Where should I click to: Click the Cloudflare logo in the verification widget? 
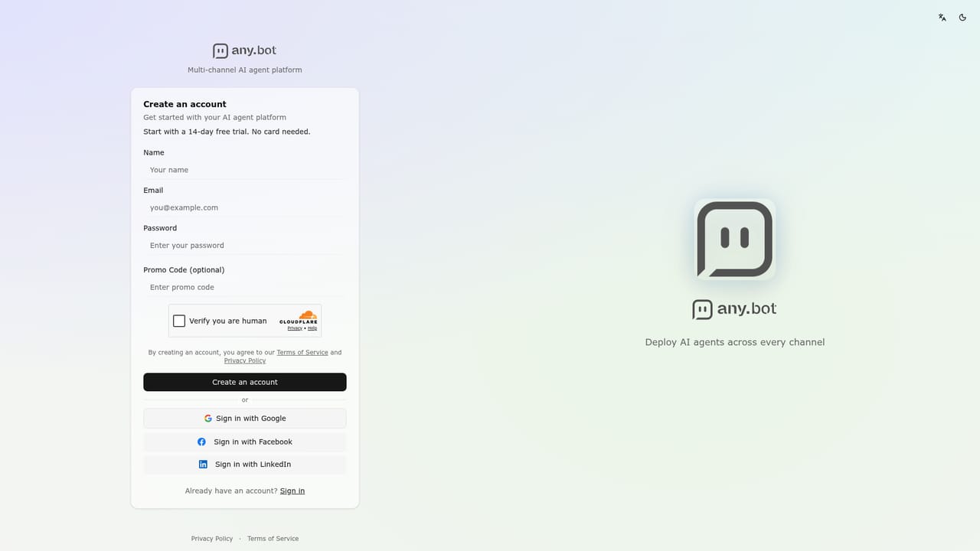299,317
